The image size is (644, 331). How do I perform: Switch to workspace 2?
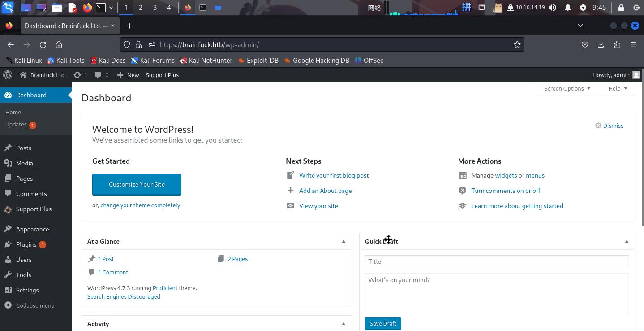pyautogui.click(x=141, y=7)
